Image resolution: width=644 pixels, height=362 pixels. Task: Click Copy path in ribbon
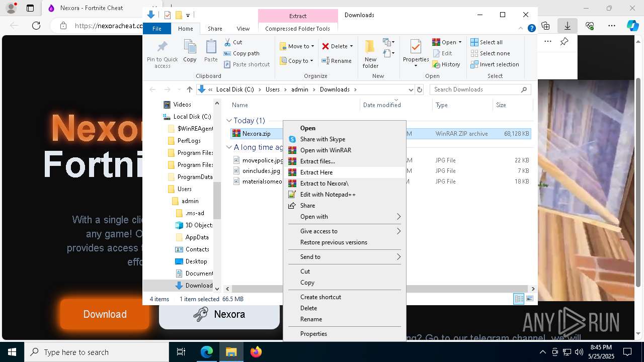[242, 53]
